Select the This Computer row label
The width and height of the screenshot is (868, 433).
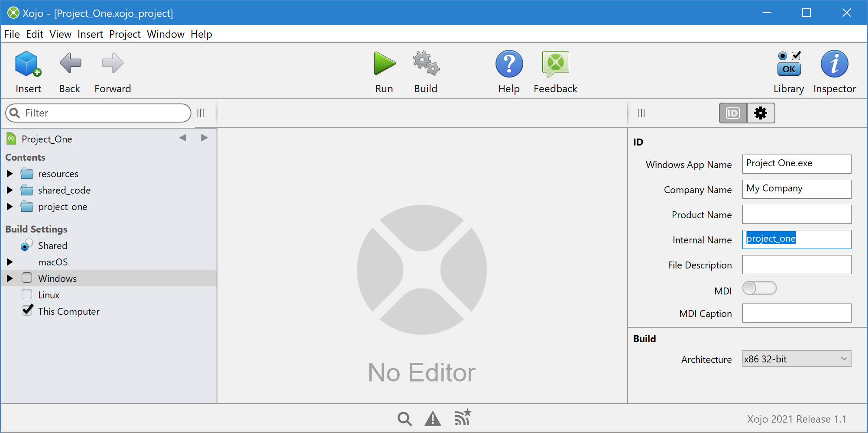click(x=69, y=311)
